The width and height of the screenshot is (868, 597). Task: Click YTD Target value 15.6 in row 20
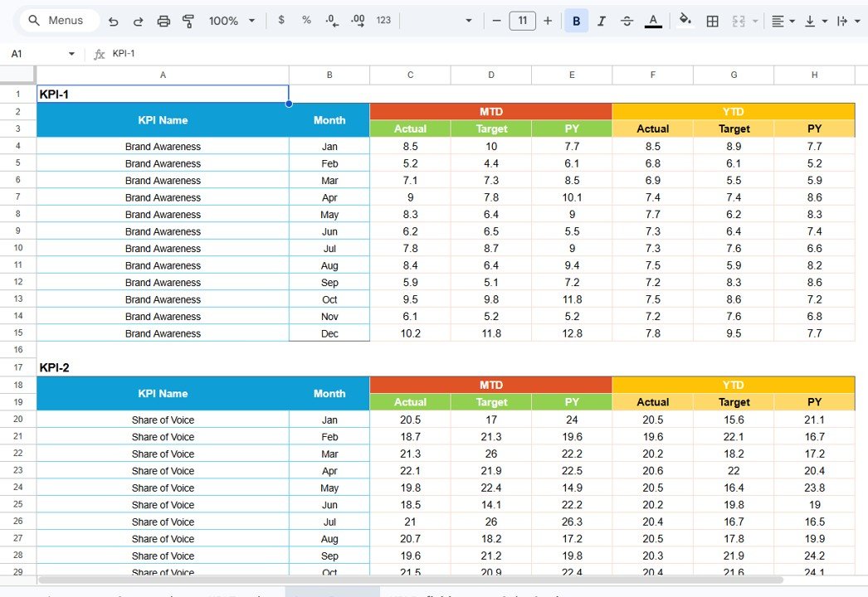734,420
